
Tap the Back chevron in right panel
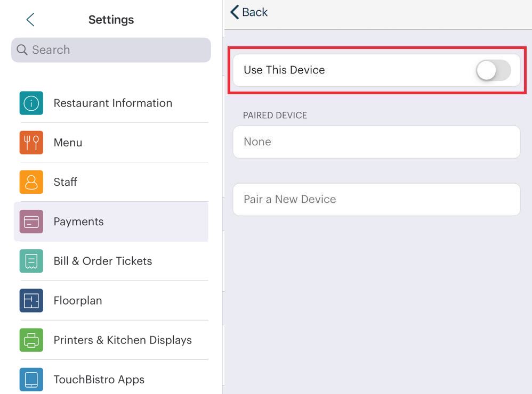pyautogui.click(x=235, y=12)
